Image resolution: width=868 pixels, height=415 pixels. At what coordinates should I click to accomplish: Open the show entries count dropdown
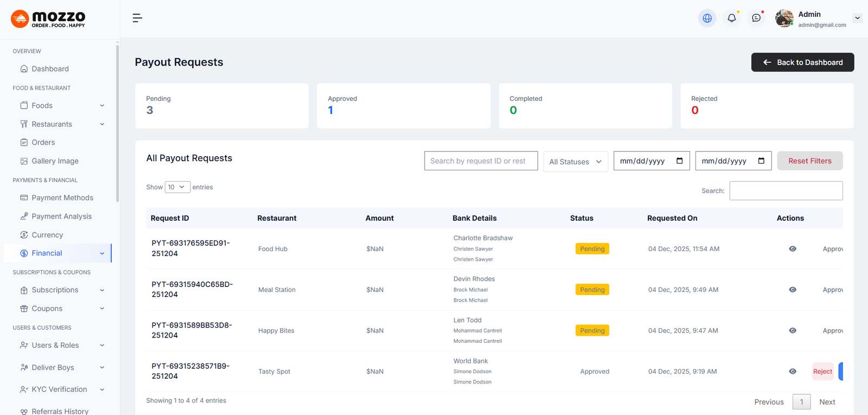pos(177,187)
